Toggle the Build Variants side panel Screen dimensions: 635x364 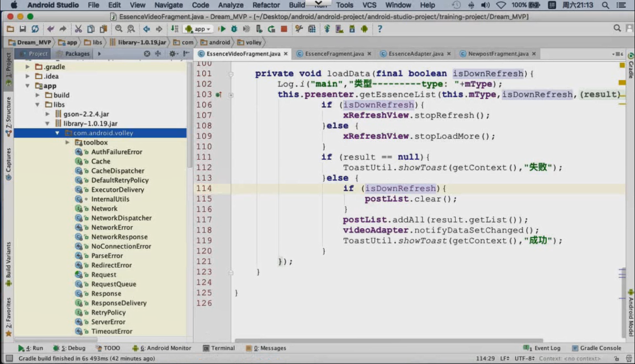click(8, 264)
